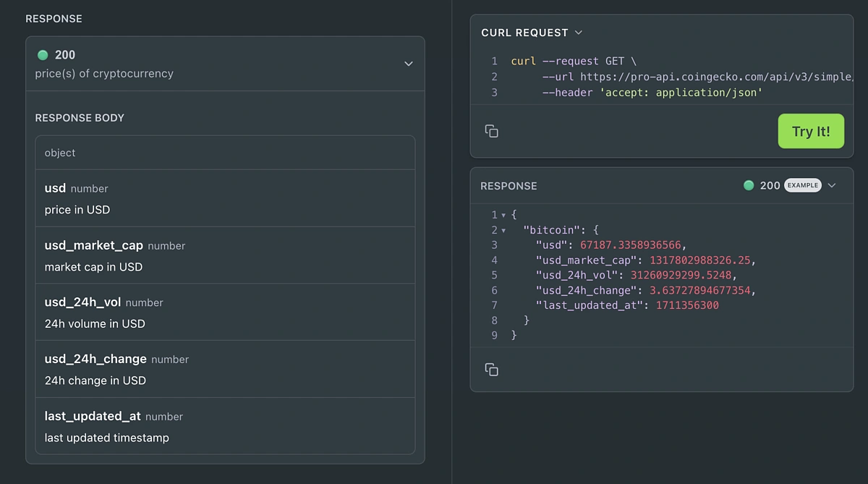Open the CURL REQUEST language dropdown
This screenshot has width=868, height=484.
pos(578,33)
